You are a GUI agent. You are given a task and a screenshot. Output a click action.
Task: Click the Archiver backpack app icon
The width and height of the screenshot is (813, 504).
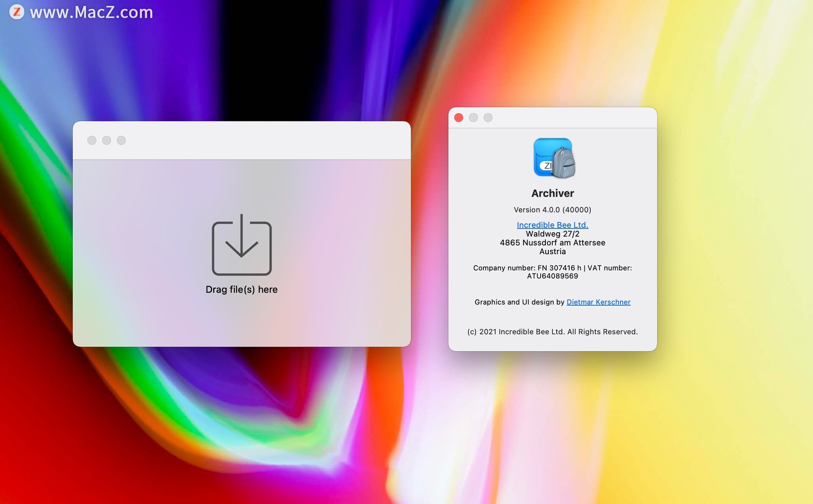coord(554,158)
